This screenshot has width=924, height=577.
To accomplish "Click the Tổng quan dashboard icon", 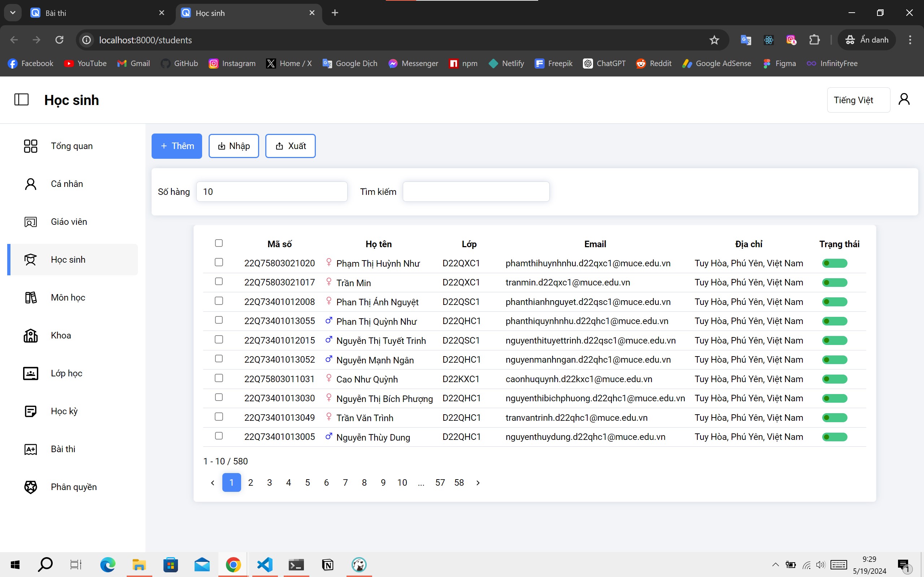I will pyautogui.click(x=31, y=145).
